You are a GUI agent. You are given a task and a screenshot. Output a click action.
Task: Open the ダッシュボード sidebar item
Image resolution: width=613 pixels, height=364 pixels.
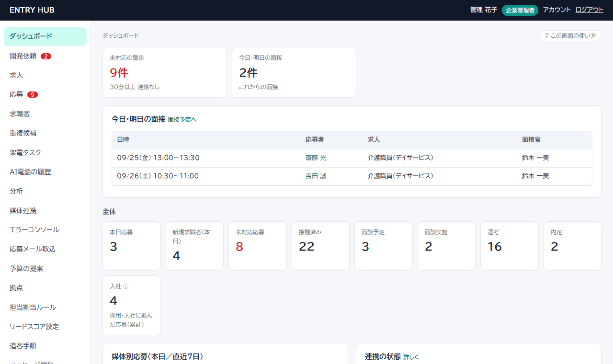point(45,36)
